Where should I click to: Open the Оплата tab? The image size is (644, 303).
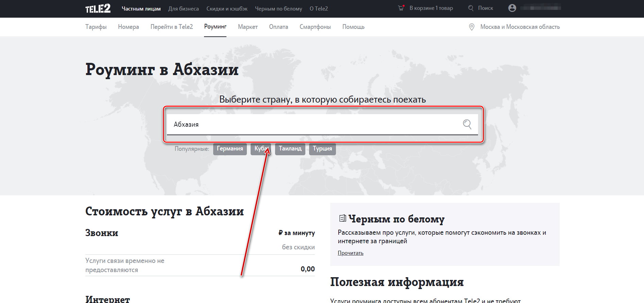[278, 27]
